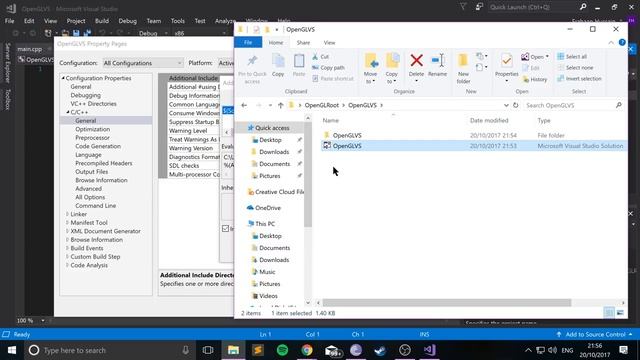Image resolution: width=640 pixels, height=360 pixels.
Task: Click the Task View taskbar icon
Action: [x=208, y=350]
